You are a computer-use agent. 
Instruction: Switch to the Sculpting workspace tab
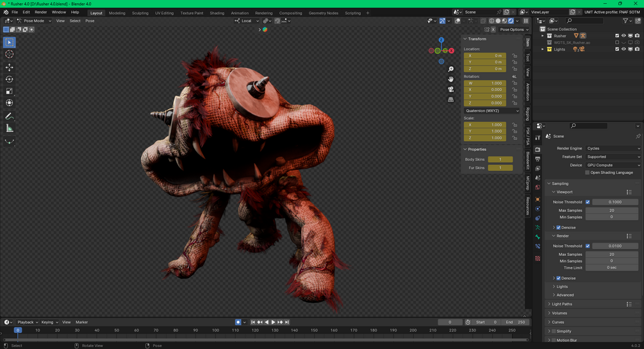point(140,13)
